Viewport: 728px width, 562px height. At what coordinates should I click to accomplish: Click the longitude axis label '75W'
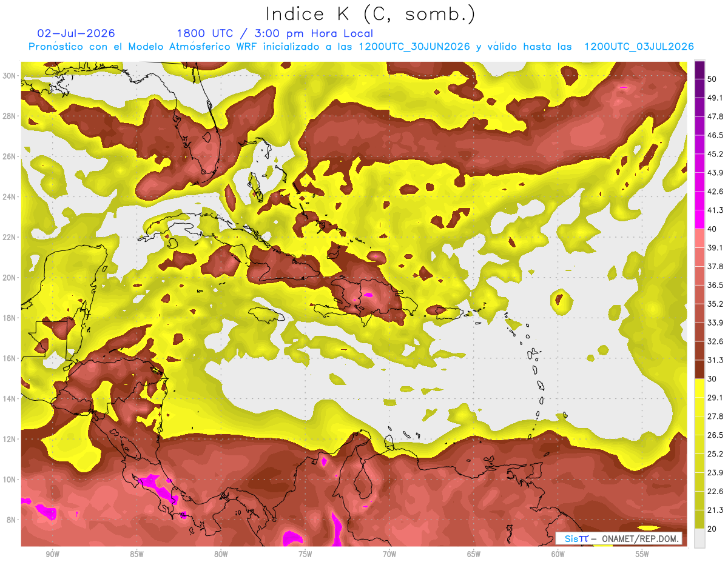pos(305,554)
